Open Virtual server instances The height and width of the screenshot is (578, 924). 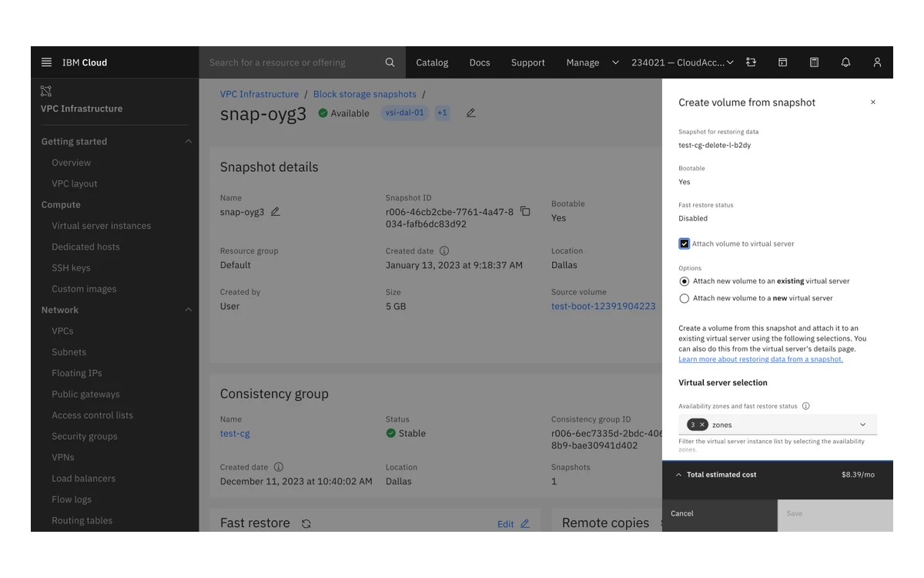[101, 226]
